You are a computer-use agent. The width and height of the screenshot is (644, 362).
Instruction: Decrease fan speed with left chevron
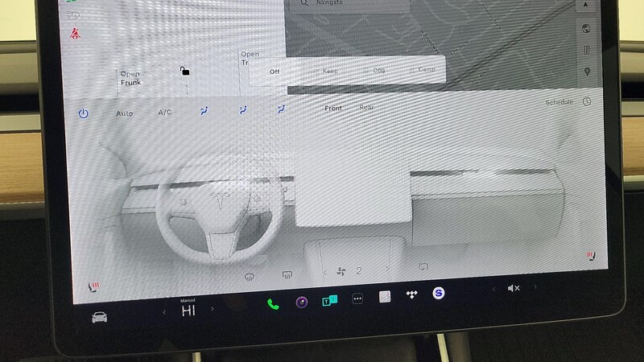point(325,272)
